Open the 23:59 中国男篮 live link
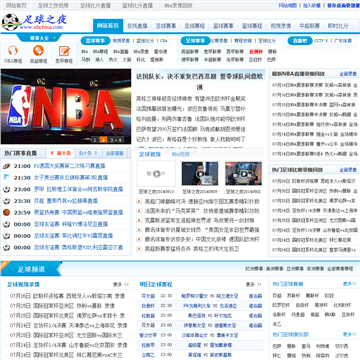The width and height of the screenshot is (360, 360). 78,212
